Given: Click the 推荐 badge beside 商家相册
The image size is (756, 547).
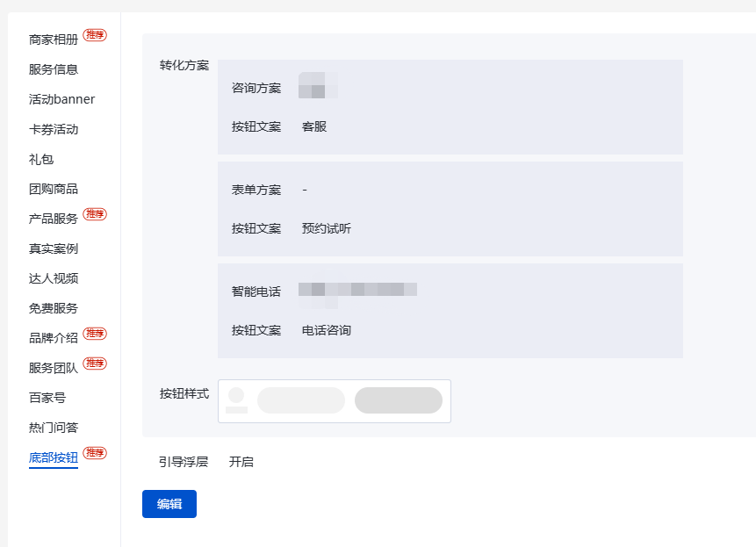Looking at the screenshot, I should 95,35.
